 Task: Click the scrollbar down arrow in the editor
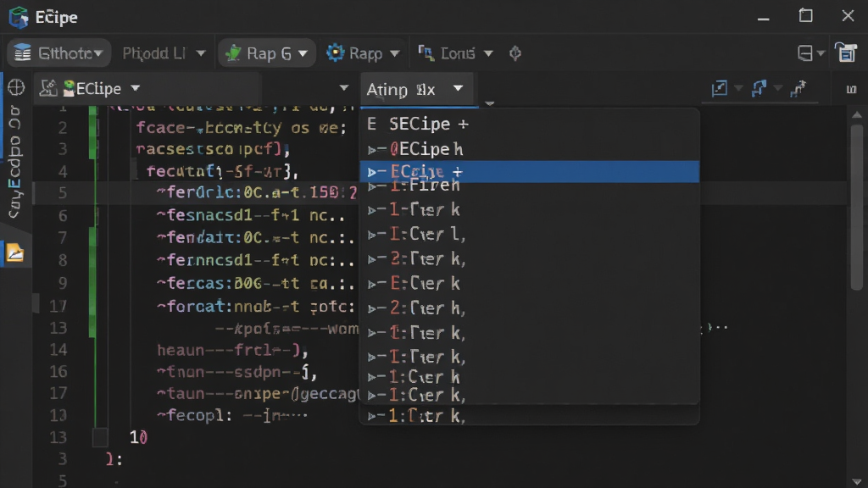857,481
